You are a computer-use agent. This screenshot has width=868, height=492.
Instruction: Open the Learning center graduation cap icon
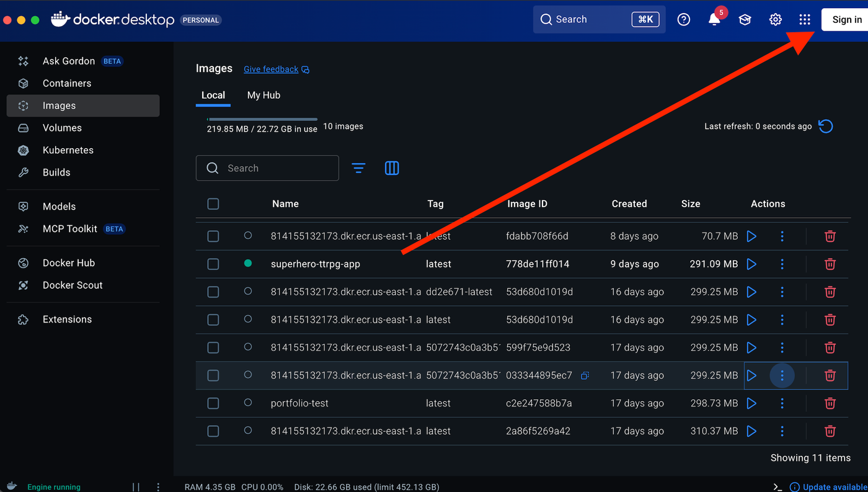click(745, 20)
